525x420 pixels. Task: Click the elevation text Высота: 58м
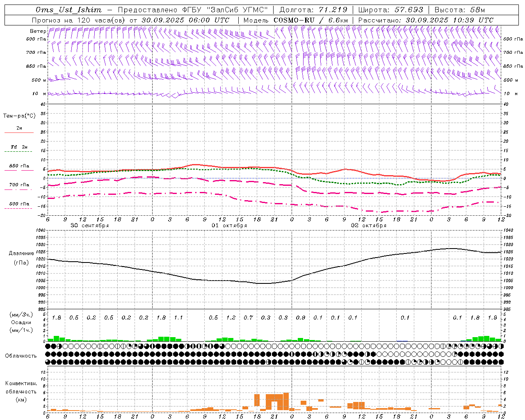coord(459,10)
